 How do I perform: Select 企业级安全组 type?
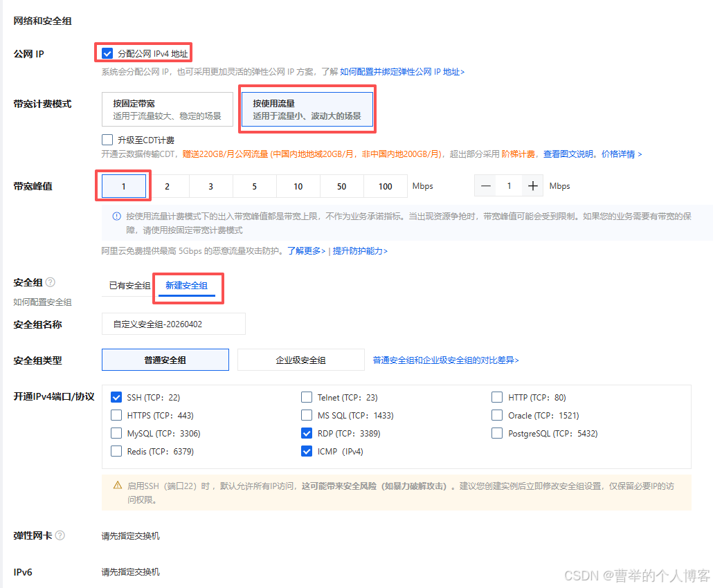click(x=301, y=360)
